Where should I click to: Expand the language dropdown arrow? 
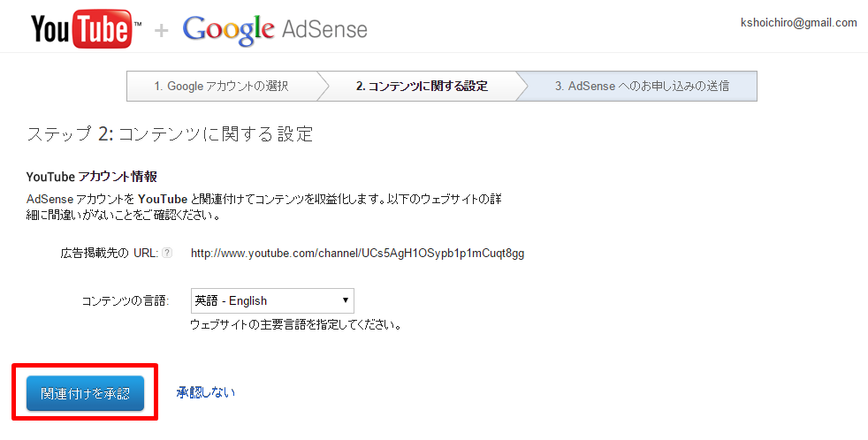pos(346,300)
